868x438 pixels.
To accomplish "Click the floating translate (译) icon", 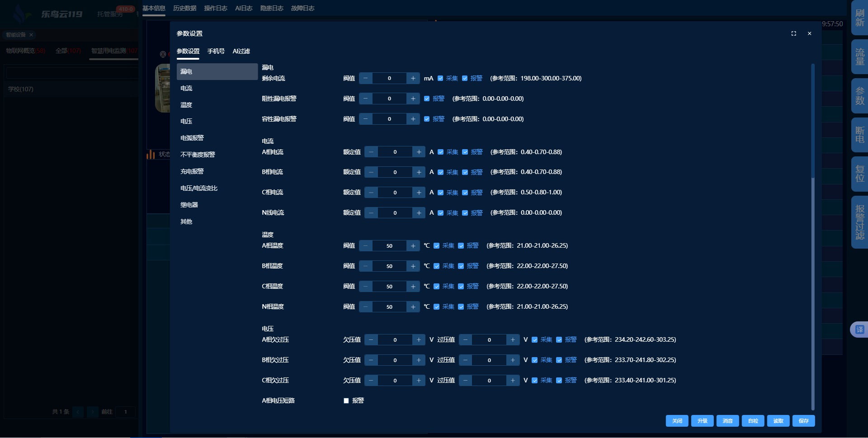I will [x=859, y=330].
